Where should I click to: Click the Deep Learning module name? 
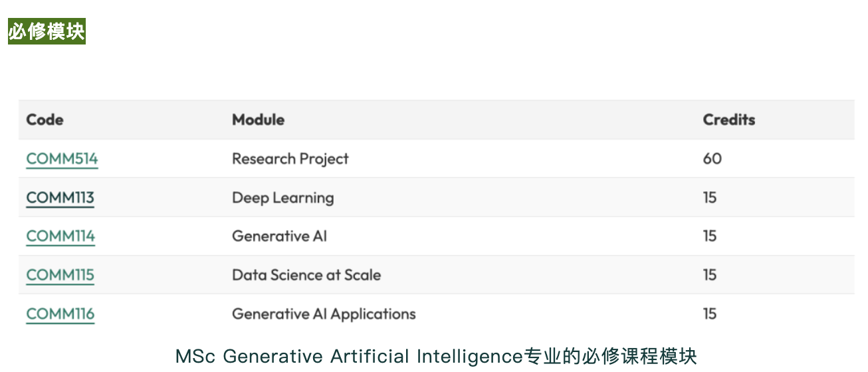point(282,197)
